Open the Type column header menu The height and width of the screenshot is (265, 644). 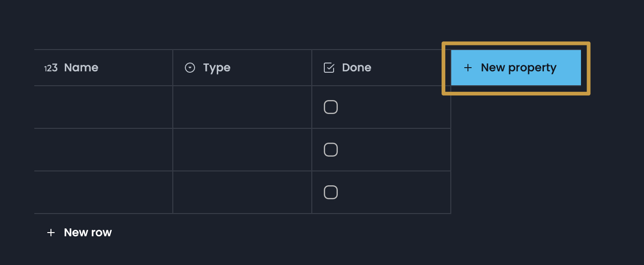[217, 68]
